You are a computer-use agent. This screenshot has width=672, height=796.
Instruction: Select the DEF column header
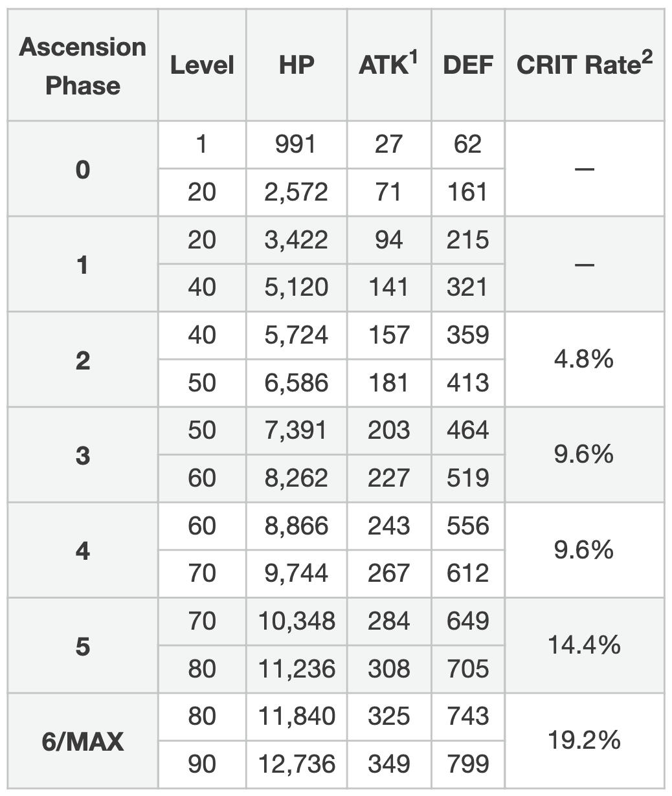(x=467, y=65)
